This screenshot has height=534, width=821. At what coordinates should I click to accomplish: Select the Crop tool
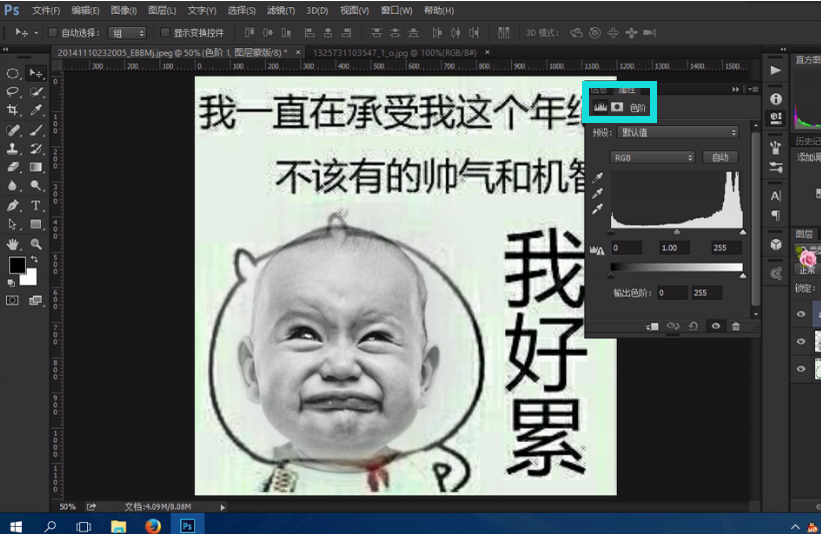13,110
